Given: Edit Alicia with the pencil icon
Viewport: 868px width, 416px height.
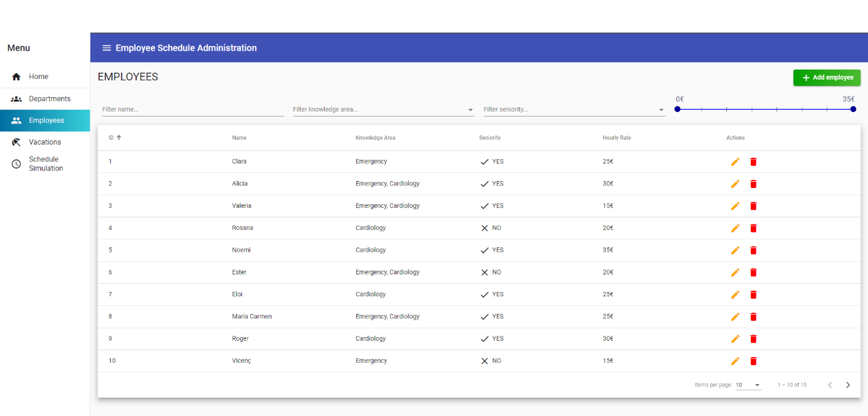Looking at the screenshot, I should click(735, 184).
